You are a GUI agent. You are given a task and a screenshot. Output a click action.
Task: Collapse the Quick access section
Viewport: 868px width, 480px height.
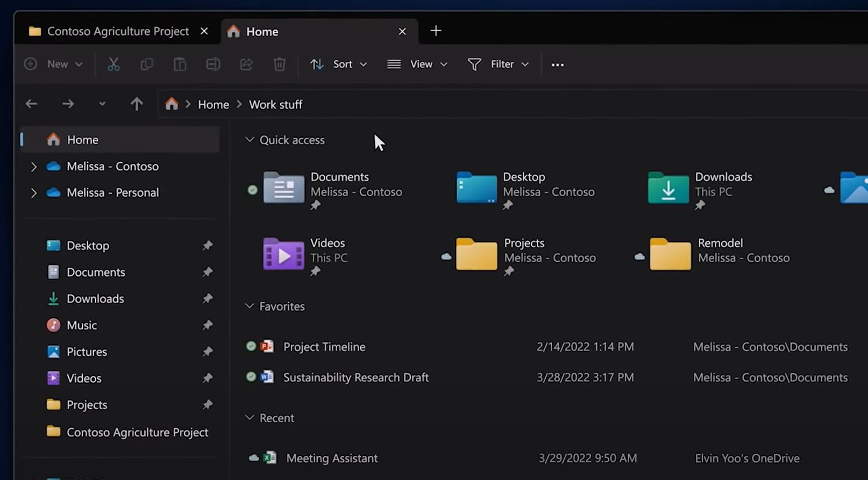[x=250, y=140]
